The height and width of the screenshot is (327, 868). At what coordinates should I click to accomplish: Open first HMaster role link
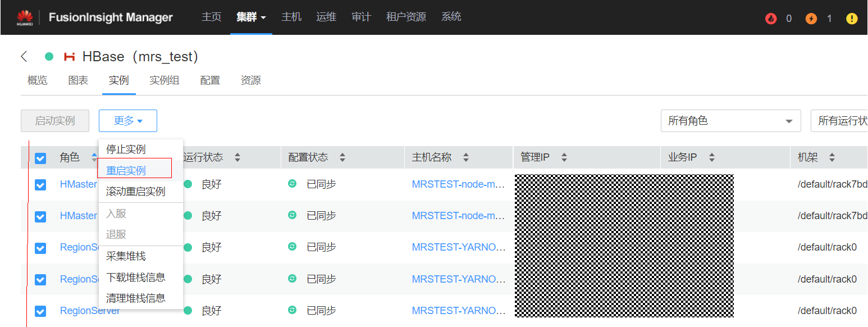click(79, 184)
